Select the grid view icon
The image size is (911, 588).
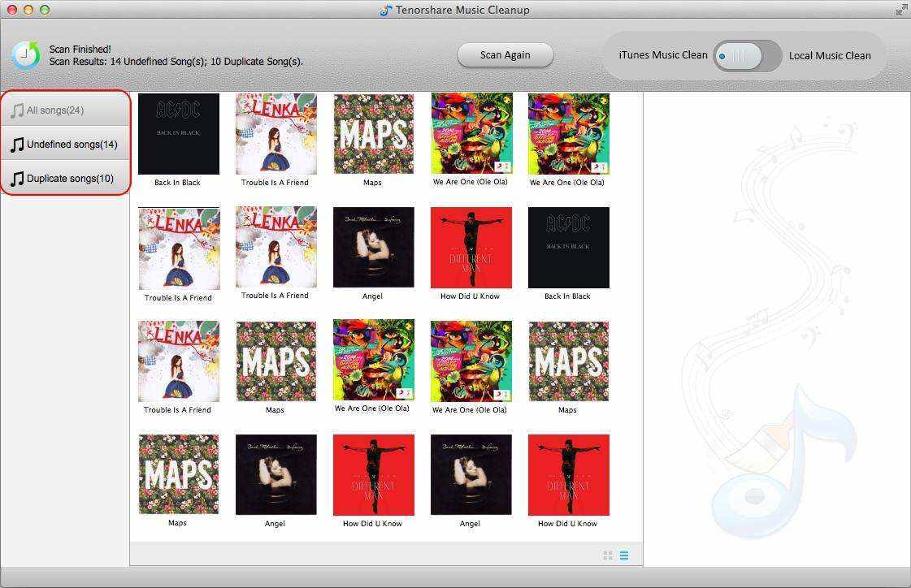607,556
